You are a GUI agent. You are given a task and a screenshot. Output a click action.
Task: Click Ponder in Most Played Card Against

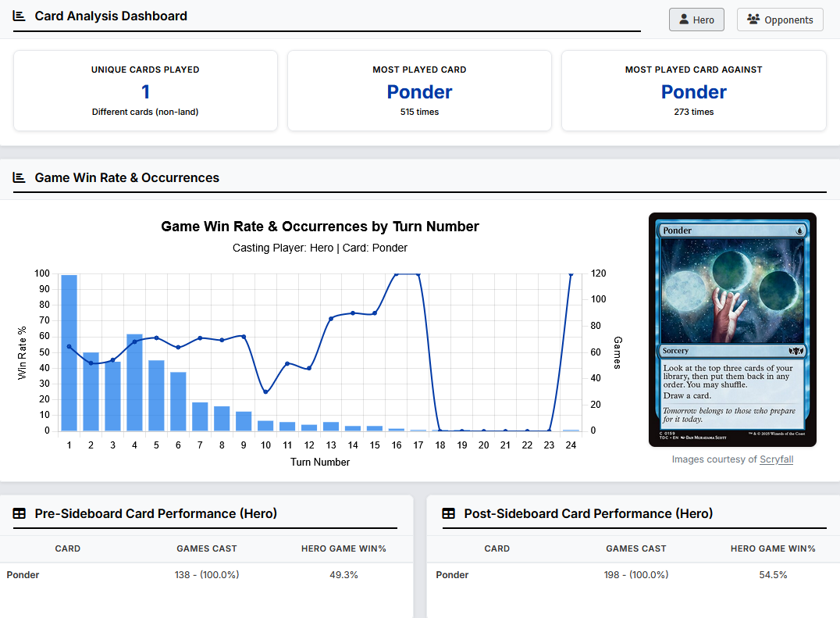coord(694,92)
